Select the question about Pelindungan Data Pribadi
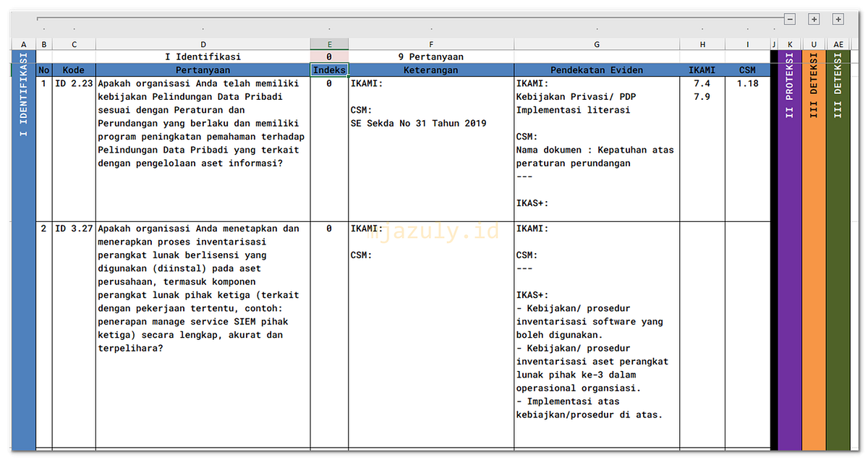 pyautogui.click(x=203, y=149)
